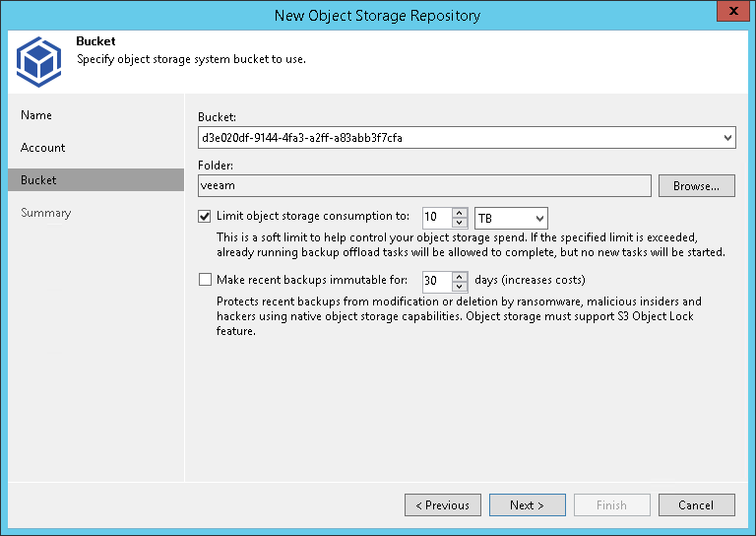The width and height of the screenshot is (756, 536).
Task: Increase immutable days with up arrow
Action: [459, 276]
